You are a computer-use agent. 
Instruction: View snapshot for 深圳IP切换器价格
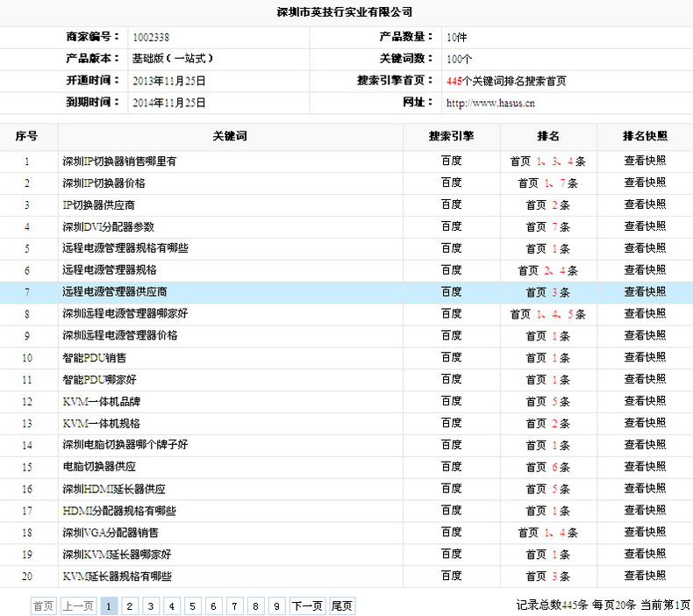click(x=645, y=183)
